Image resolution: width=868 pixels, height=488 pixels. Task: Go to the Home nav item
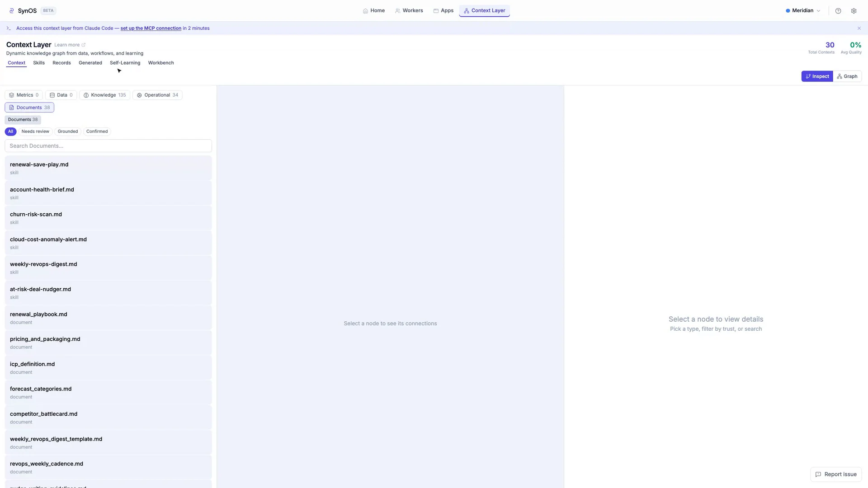tap(373, 10)
